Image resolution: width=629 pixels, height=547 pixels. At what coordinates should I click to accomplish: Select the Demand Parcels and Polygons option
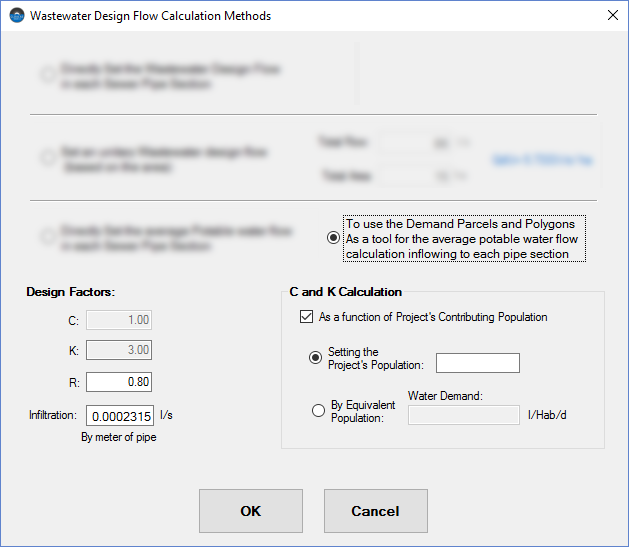[333, 238]
